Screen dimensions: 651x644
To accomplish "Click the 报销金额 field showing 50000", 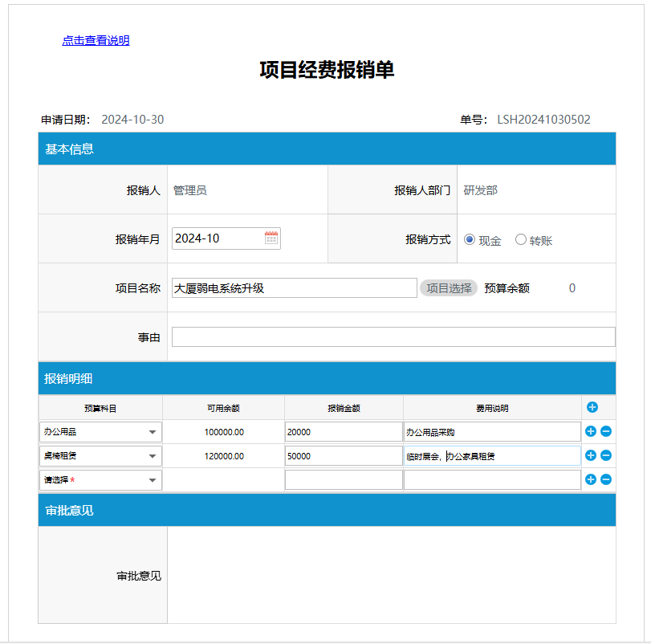I will 343,456.
